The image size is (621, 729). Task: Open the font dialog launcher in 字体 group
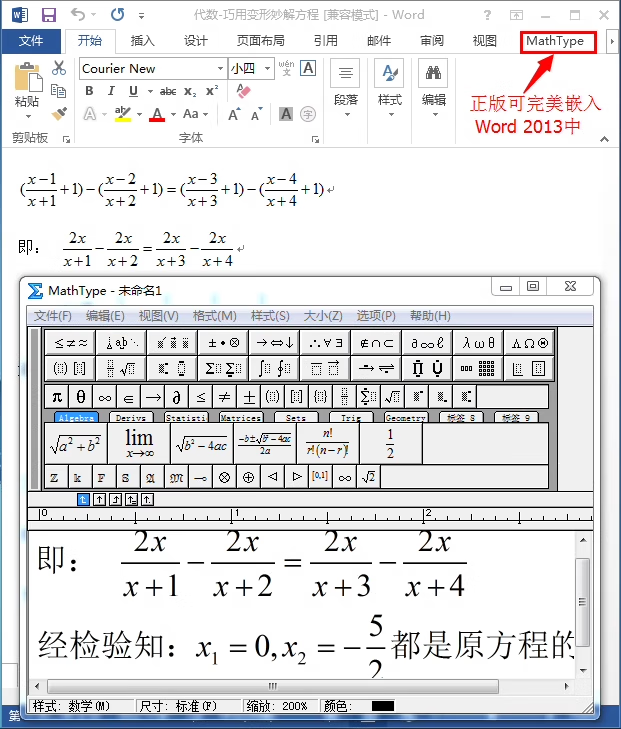pyautogui.click(x=315, y=139)
